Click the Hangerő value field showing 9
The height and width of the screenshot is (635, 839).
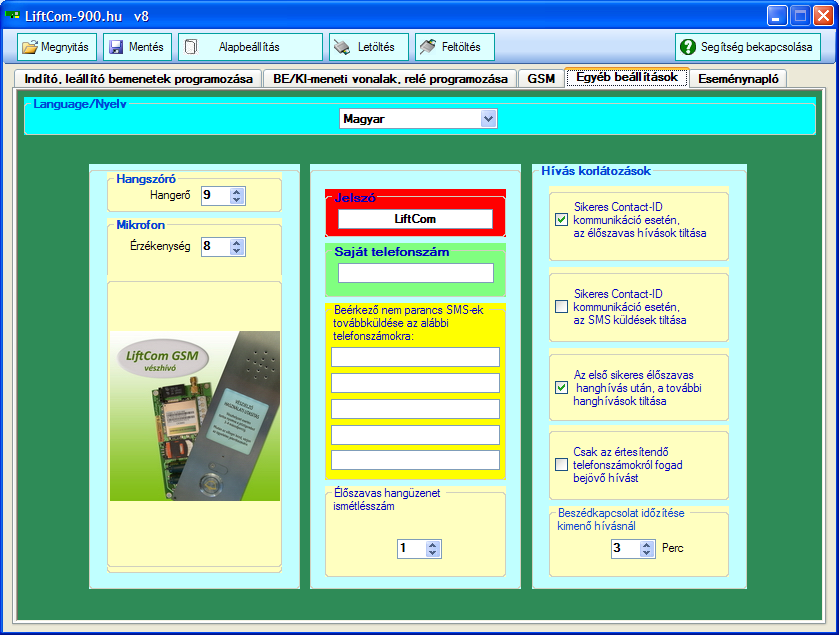[216, 196]
